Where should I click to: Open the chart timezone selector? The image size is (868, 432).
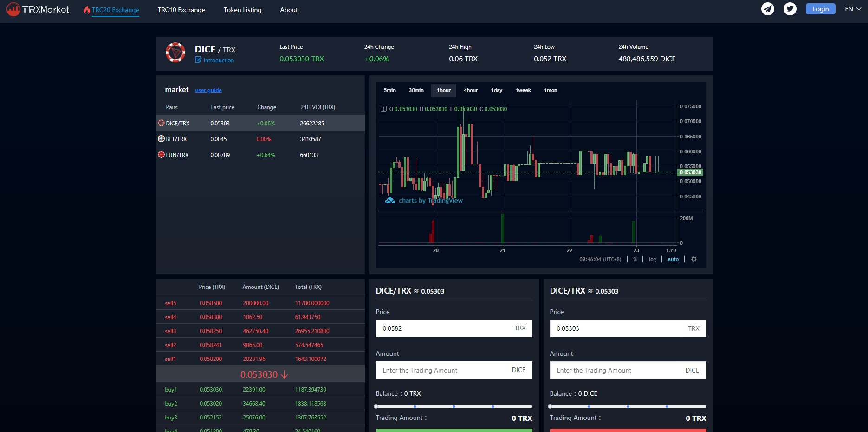[x=600, y=259]
